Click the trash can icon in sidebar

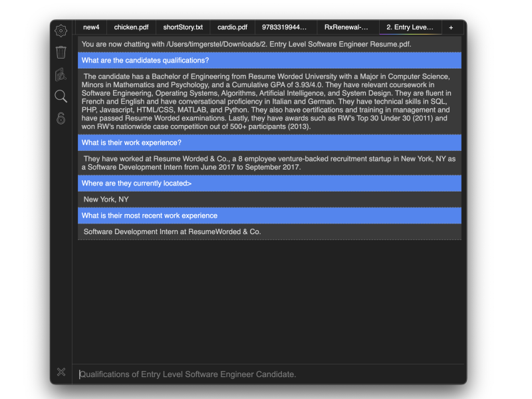(61, 53)
